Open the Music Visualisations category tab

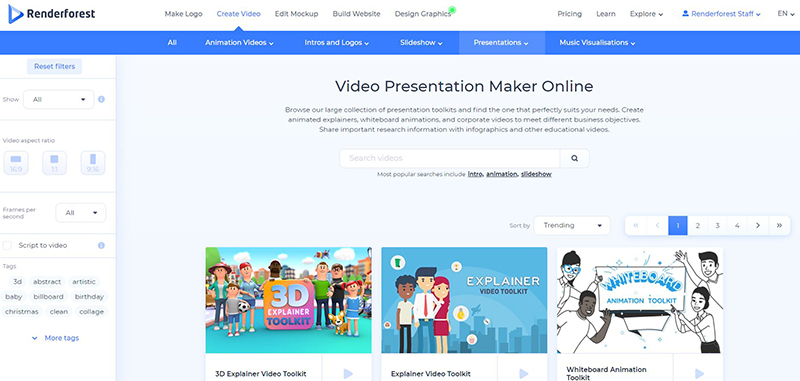pyautogui.click(x=597, y=43)
